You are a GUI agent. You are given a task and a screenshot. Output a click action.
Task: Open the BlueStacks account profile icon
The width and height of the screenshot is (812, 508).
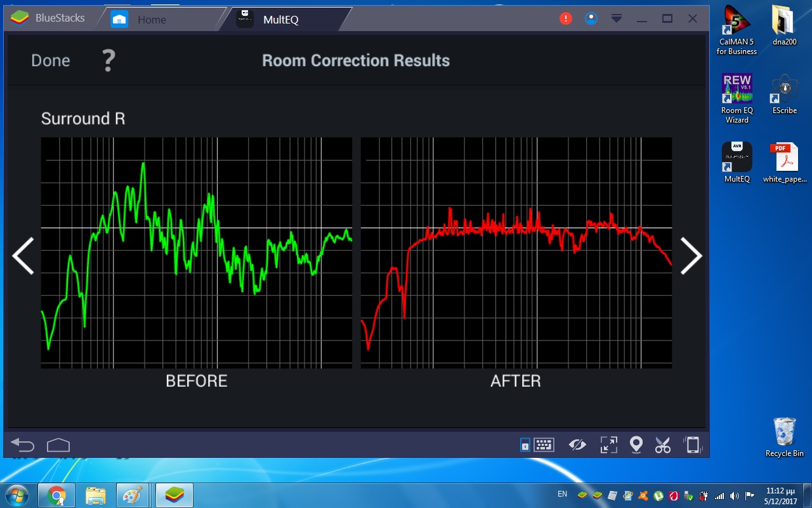click(x=591, y=19)
